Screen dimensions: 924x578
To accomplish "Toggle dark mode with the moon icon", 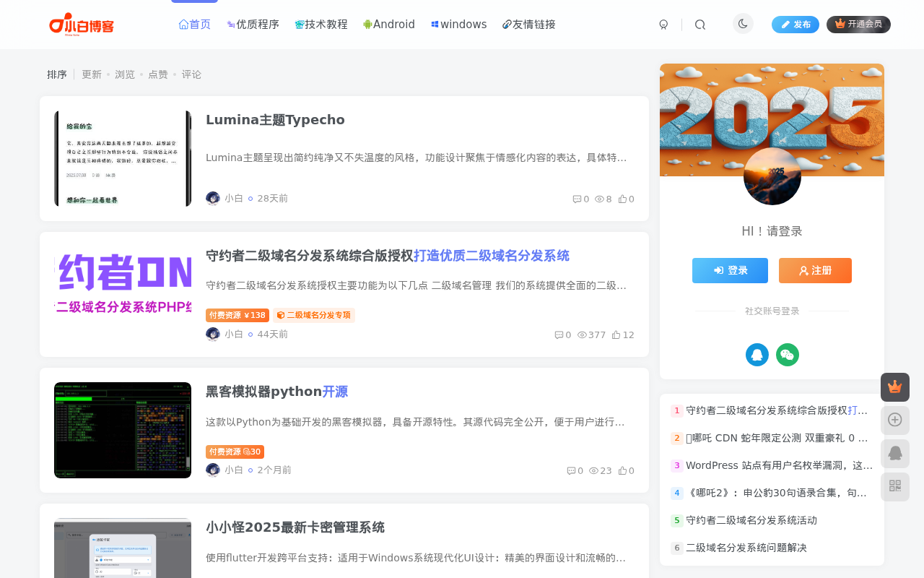I will click(x=743, y=24).
